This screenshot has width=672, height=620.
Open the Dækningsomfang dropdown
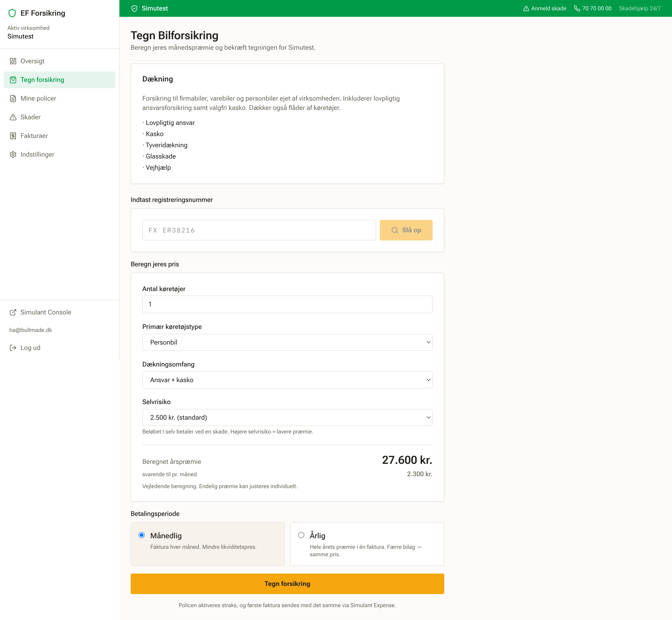(287, 380)
